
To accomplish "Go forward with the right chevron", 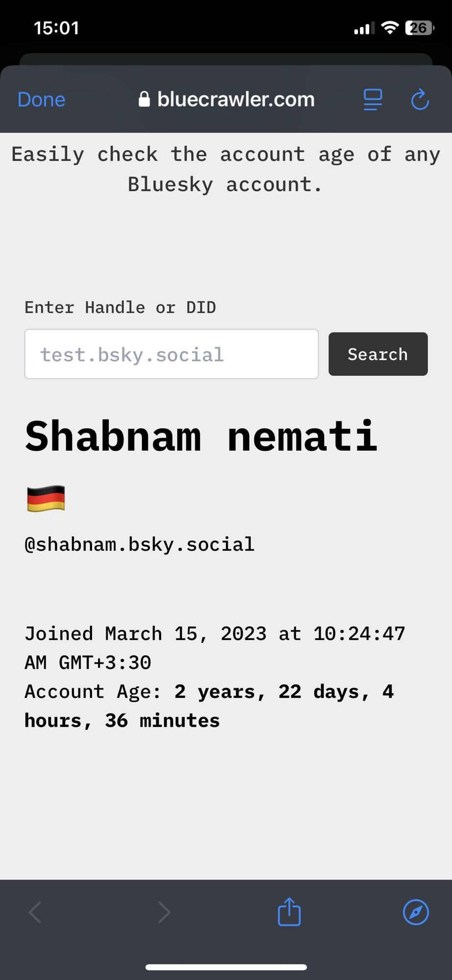I will click(164, 912).
